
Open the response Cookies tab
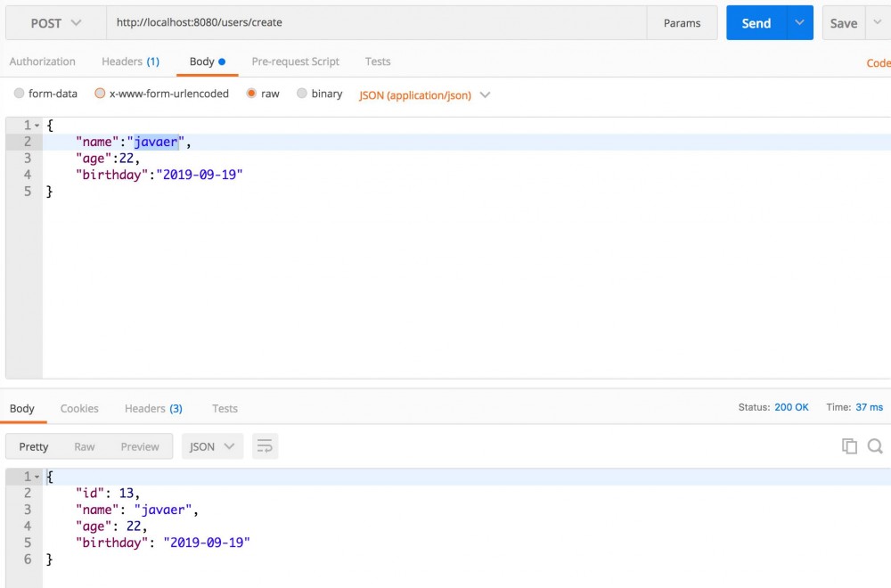click(x=79, y=408)
